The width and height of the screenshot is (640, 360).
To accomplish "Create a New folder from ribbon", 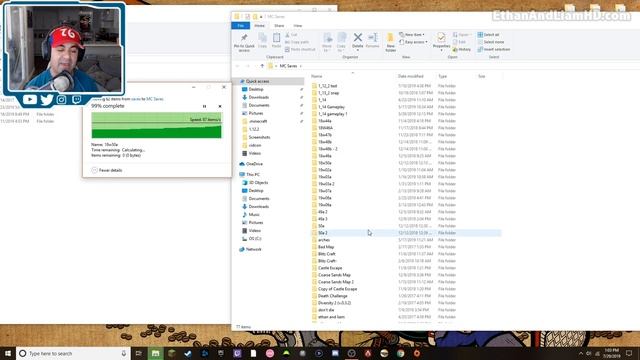I will tap(391, 42).
